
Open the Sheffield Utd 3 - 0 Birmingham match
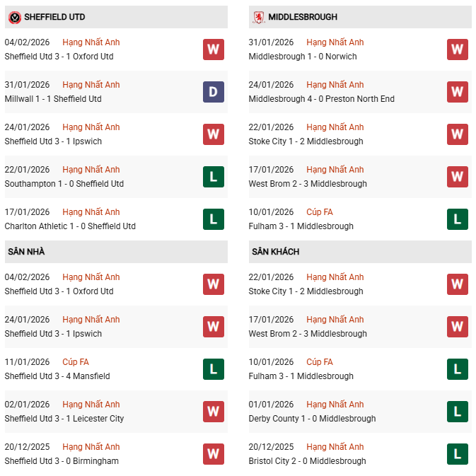(x=62, y=461)
